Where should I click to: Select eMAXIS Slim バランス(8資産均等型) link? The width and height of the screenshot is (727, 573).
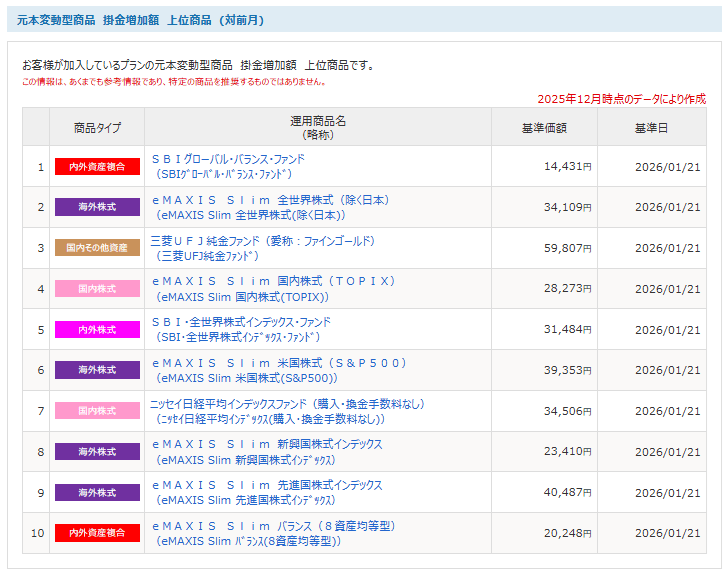274,526
